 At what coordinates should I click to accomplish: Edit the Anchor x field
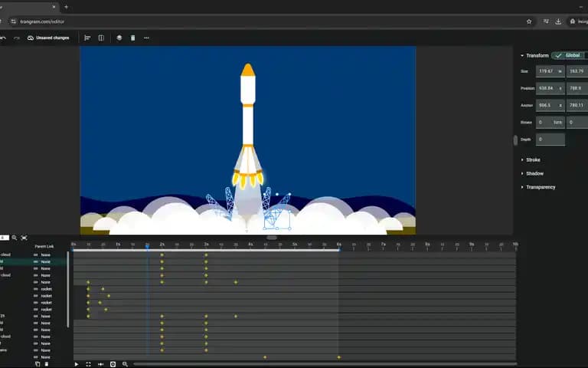click(550, 105)
